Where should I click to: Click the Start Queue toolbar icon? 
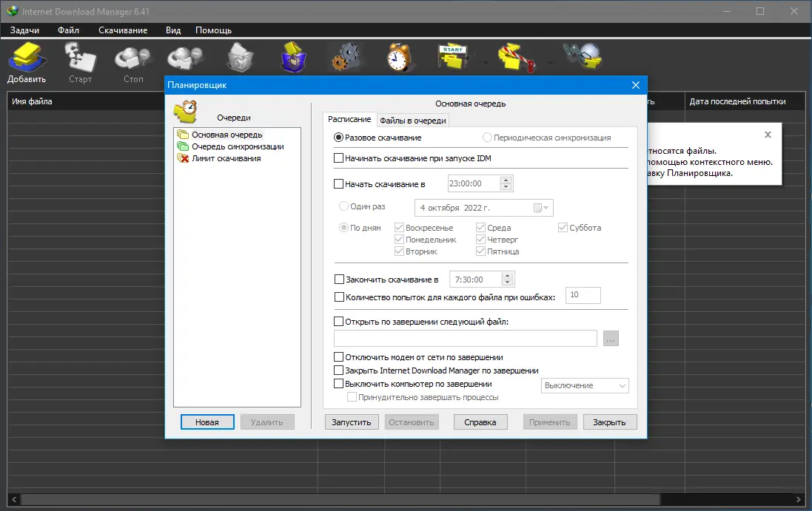453,57
